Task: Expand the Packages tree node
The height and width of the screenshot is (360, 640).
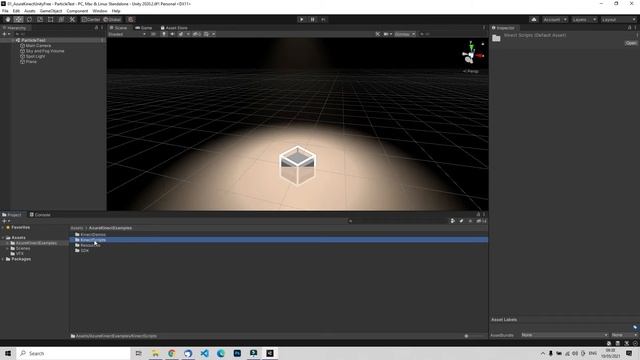Action: pos(3,259)
